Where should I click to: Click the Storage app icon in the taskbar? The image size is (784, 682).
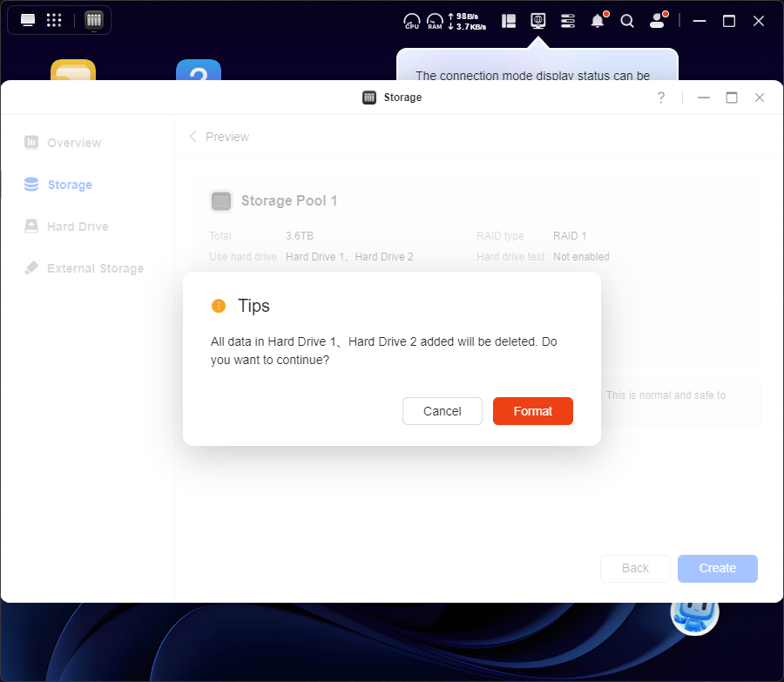click(94, 20)
